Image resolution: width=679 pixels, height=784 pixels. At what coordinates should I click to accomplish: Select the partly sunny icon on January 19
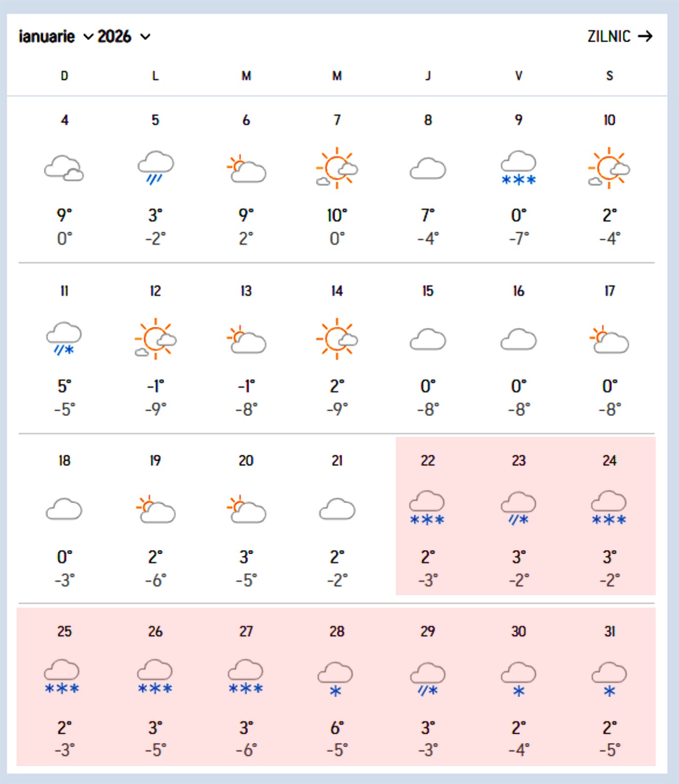pyautogui.click(x=155, y=509)
